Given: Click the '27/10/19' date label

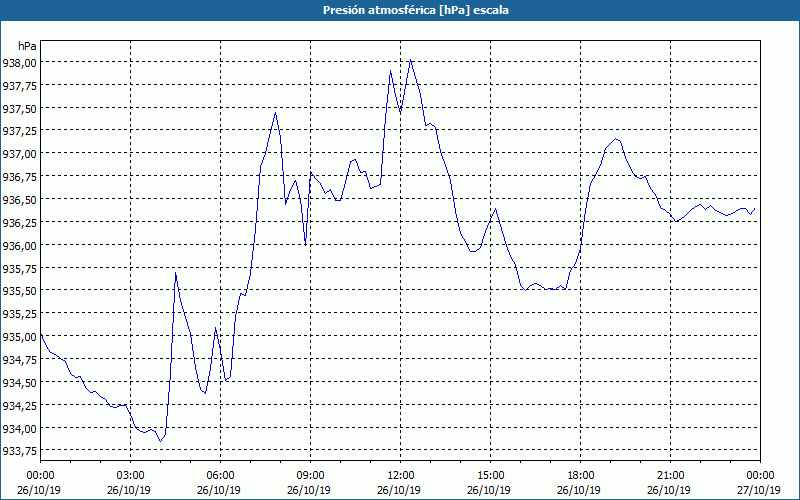Looking at the screenshot, I should [759, 490].
